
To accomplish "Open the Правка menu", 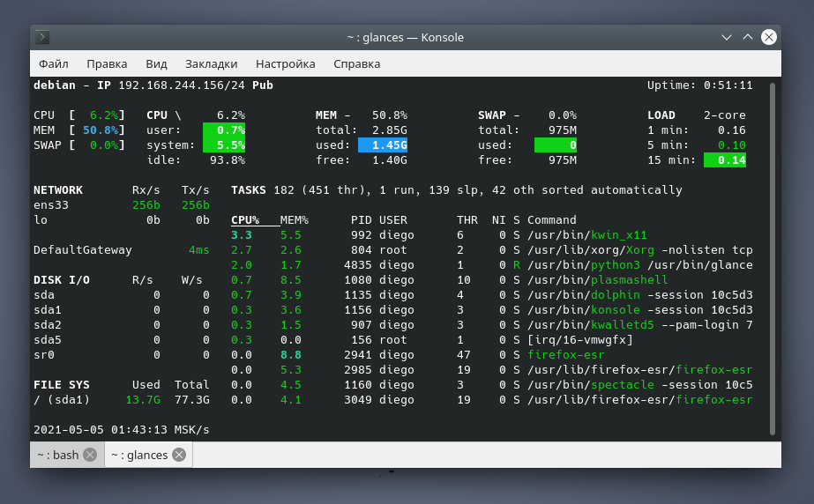I will (x=107, y=64).
